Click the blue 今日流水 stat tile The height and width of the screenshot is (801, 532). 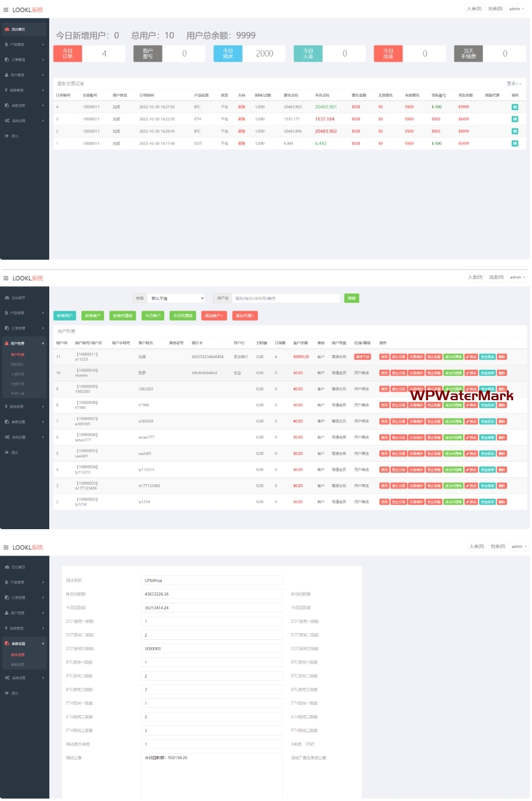tap(227, 54)
